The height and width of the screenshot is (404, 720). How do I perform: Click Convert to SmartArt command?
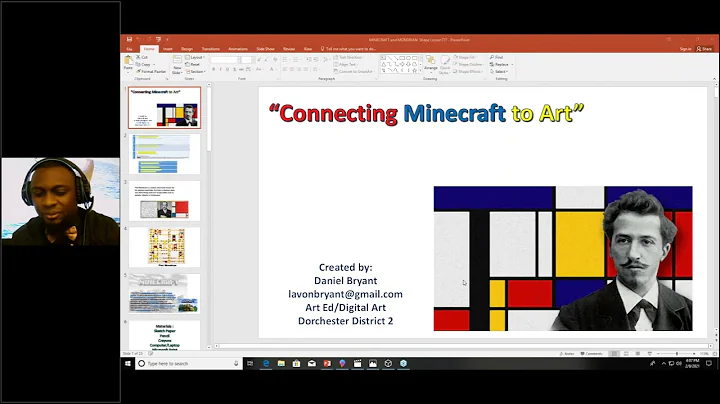tap(354, 72)
